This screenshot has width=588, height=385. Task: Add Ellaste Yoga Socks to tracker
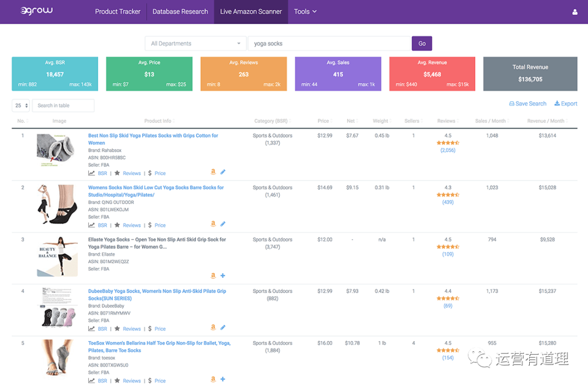point(223,276)
